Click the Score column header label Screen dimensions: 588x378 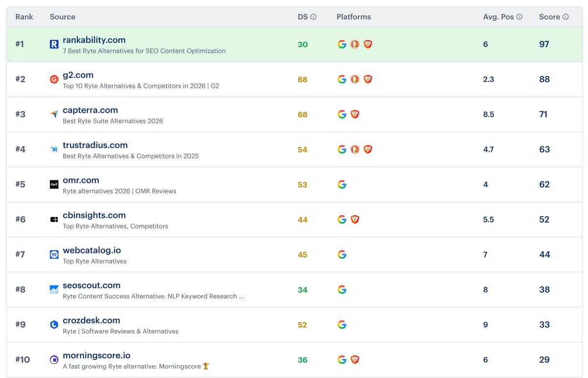click(x=549, y=17)
